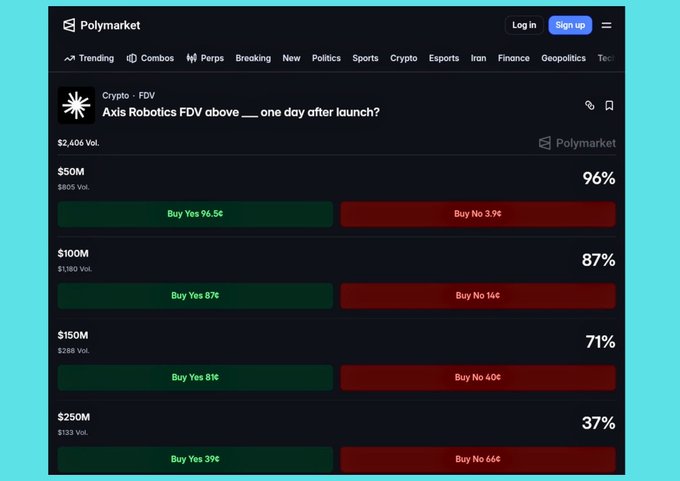Switch to the Iran category

point(478,58)
